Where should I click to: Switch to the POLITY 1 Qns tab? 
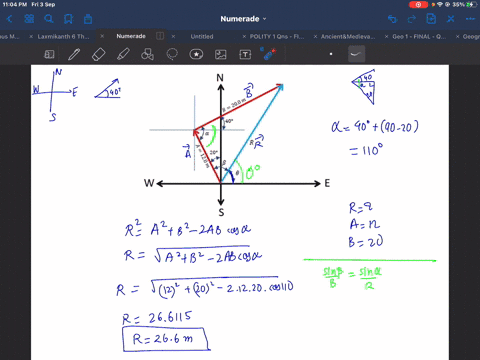click(277, 36)
